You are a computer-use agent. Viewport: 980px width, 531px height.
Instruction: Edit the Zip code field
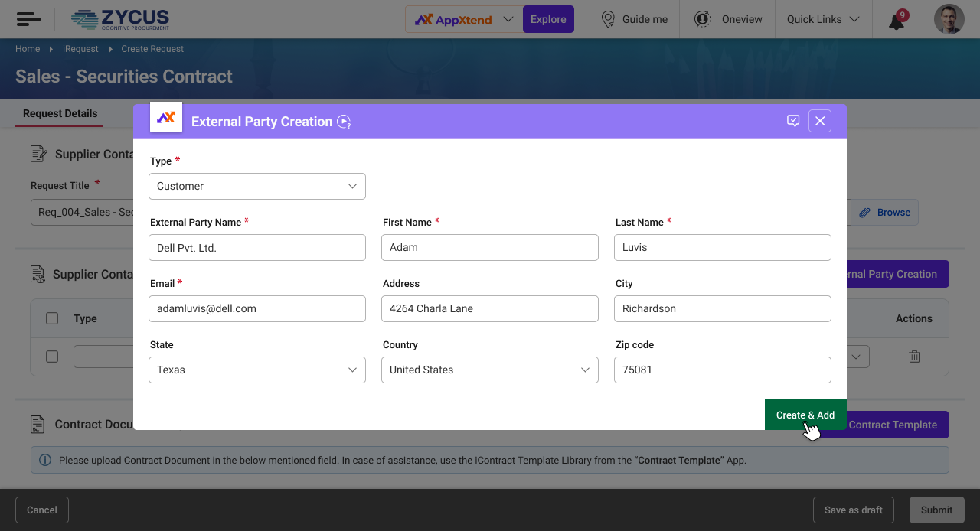pos(723,370)
